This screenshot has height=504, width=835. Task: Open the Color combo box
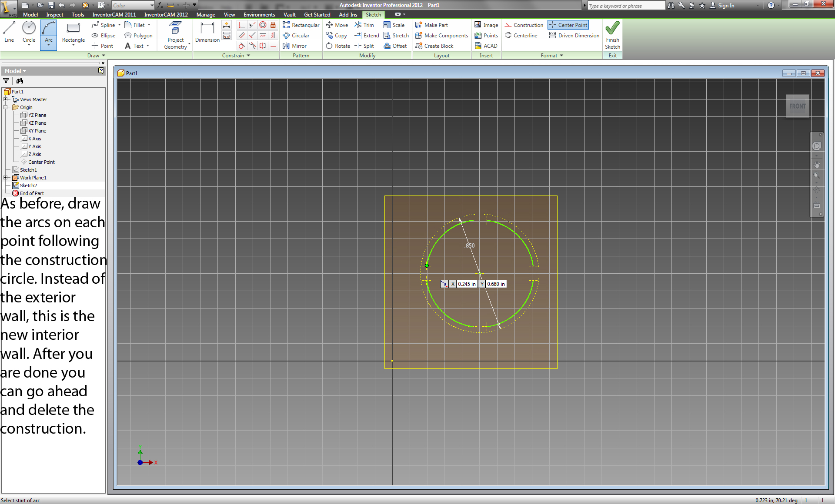[133, 6]
